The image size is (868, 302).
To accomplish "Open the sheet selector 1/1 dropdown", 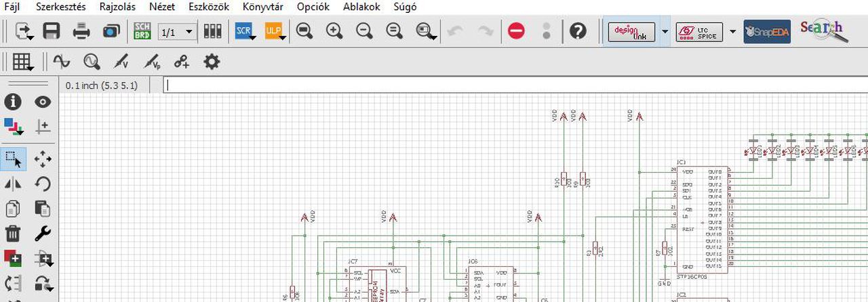I will coord(176,32).
